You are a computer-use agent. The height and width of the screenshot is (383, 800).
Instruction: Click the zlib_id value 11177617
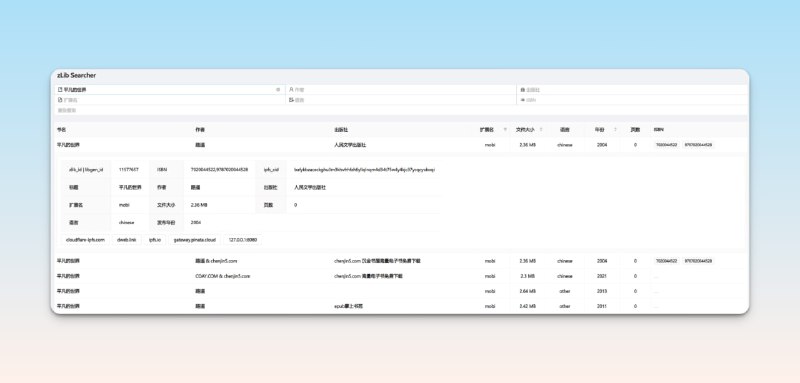(x=128, y=169)
